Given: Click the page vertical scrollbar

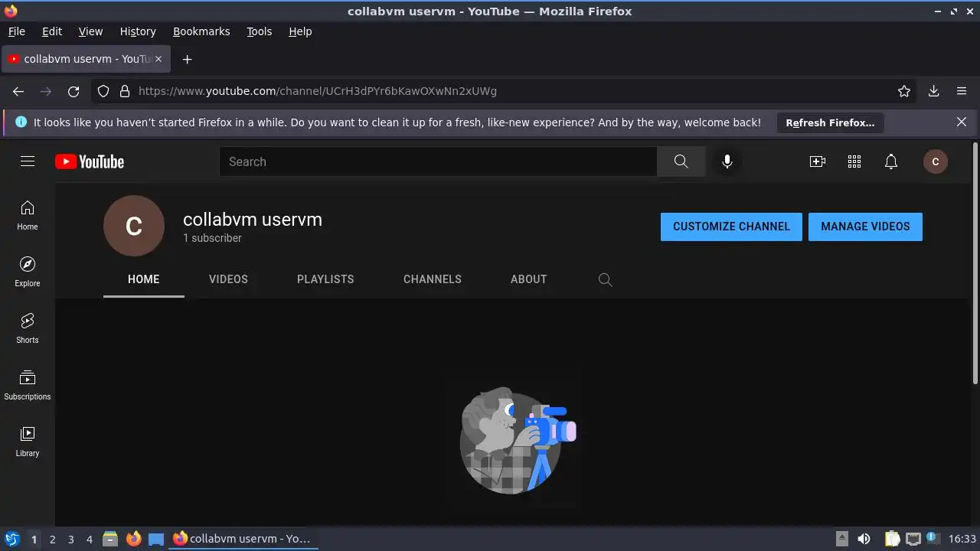Looking at the screenshot, I should (975, 264).
